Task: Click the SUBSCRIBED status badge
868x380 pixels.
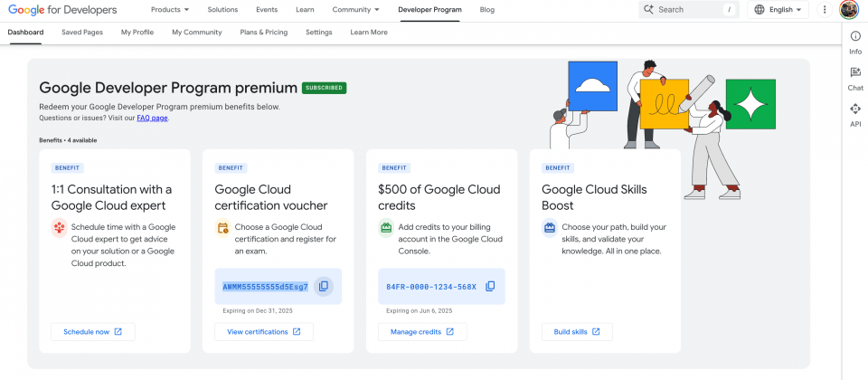Action: coord(324,88)
